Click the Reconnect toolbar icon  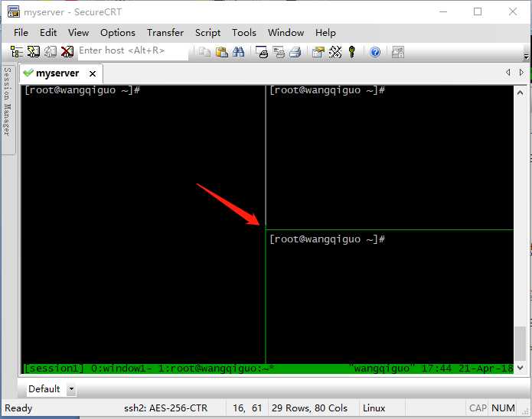click(x=51, y=52)
